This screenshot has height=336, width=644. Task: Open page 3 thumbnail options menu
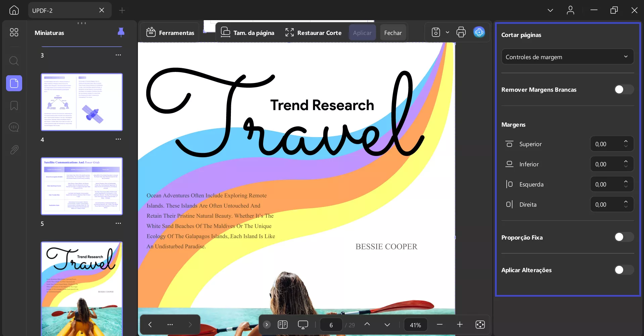coord(118,55)
